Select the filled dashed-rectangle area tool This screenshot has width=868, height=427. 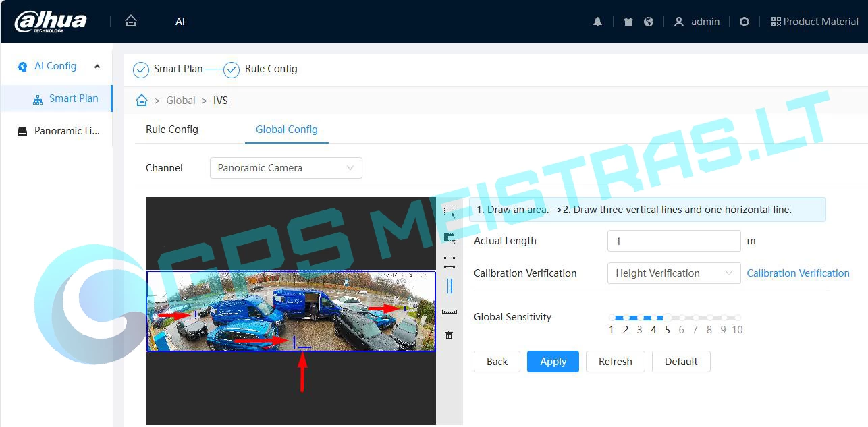(x=450, y=237)
